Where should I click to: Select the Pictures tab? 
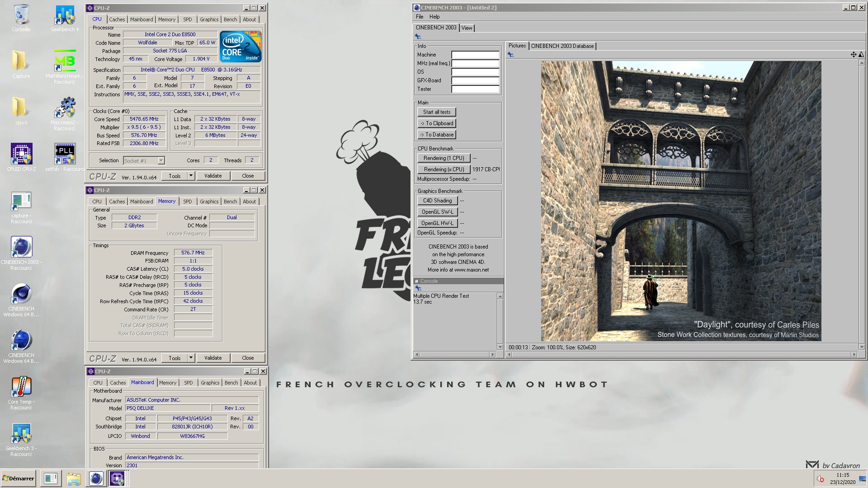(517, 46)
